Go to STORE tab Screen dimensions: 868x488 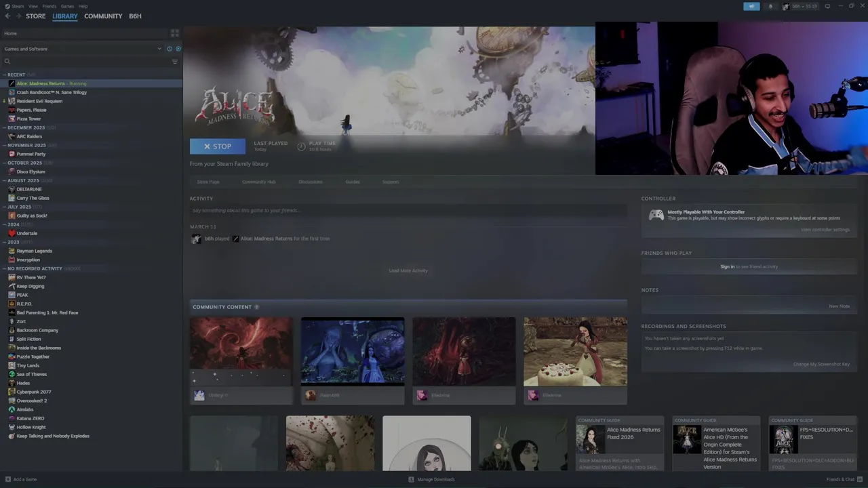point(36,16)
